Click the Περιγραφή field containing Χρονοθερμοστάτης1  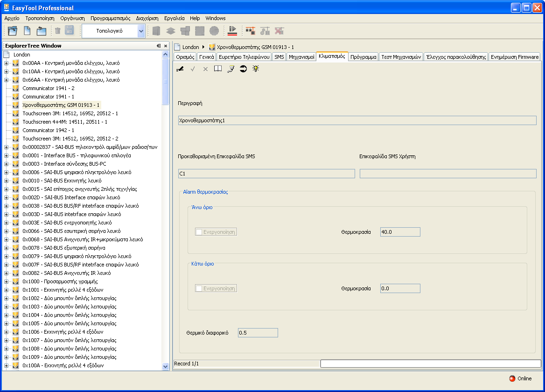357,120
